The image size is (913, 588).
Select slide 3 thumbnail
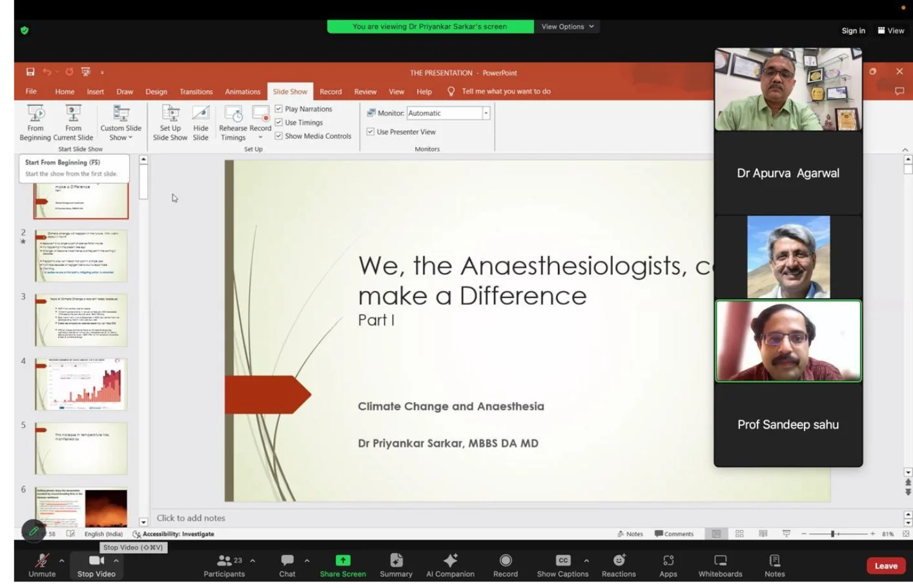coord(81,320)
